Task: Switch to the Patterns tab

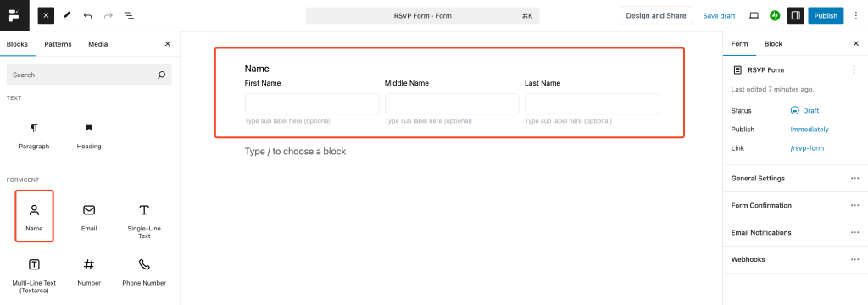Action: click(x=58, y=44)
